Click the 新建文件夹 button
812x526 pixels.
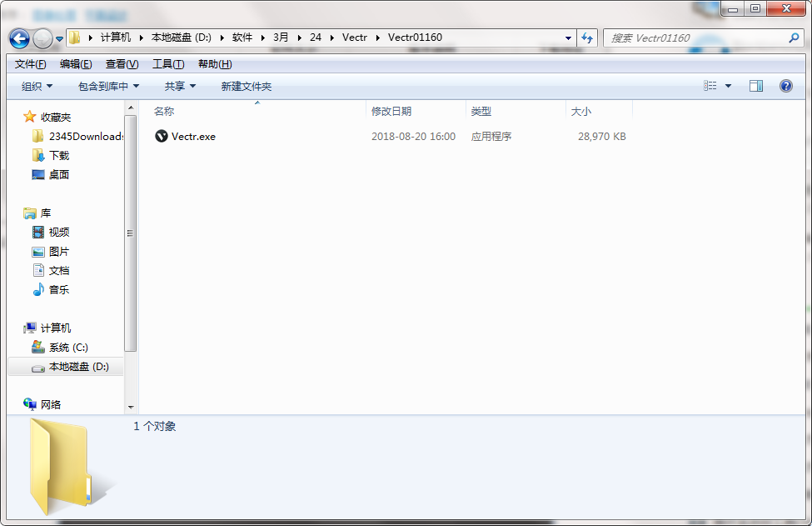(246, 86)
